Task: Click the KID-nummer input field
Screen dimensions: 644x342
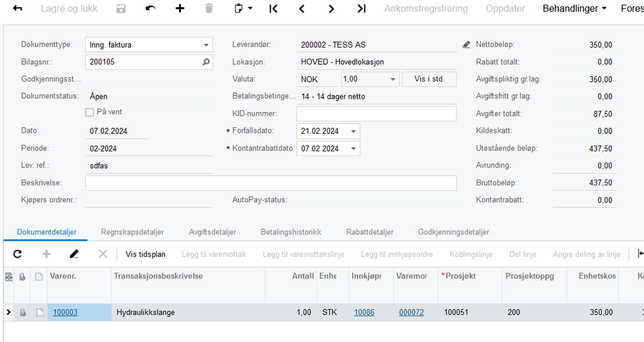Action: [x=376, y=114]
